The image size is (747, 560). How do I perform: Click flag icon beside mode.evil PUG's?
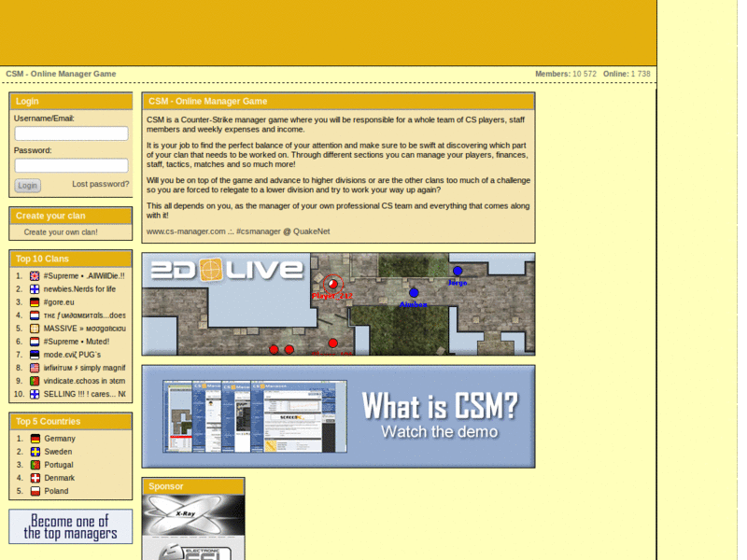point(35,355)
